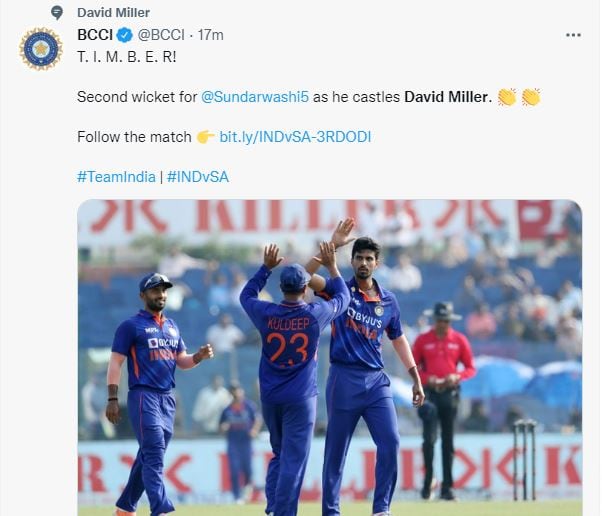This screenshot has width=602, height=516.
Task: Open the 17m timestamp link
Action: (210, 35)
